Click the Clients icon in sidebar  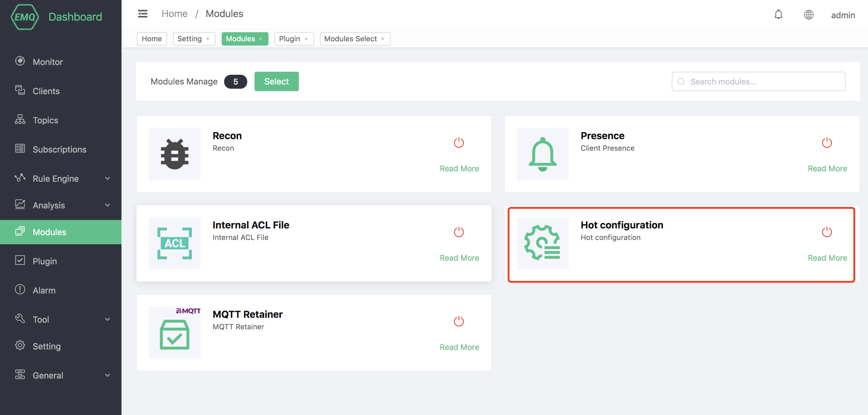[x=20, y=90]
